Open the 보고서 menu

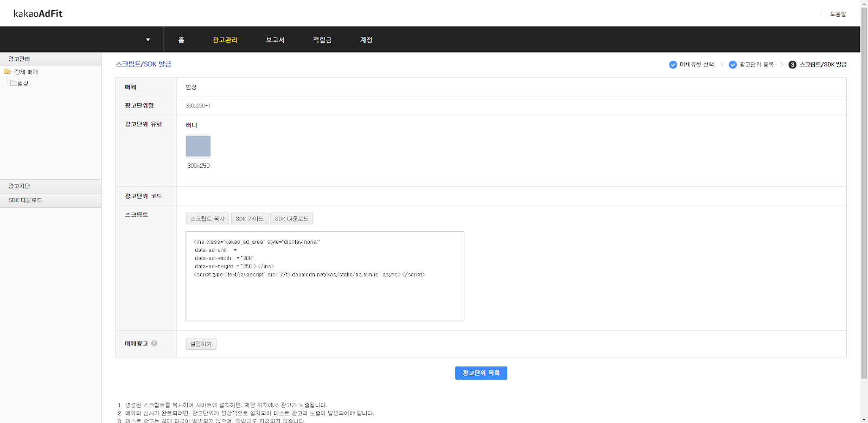[x=275, y=40]
